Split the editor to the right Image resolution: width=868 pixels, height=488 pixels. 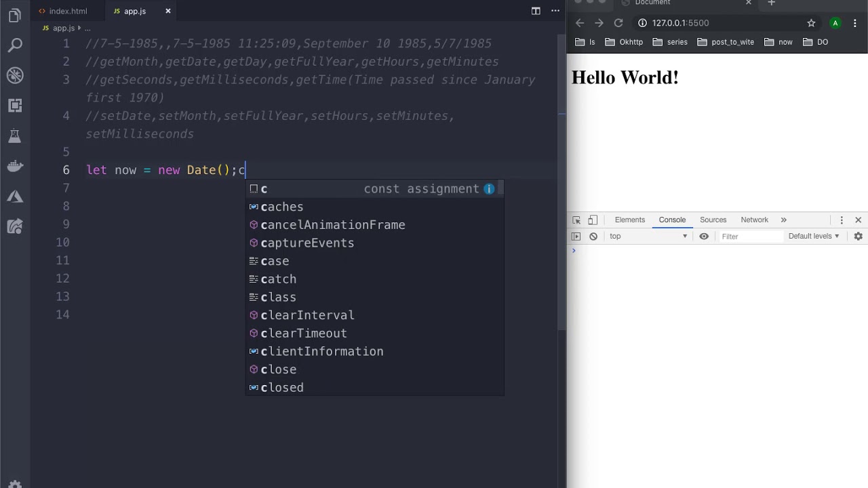(536, 11)
